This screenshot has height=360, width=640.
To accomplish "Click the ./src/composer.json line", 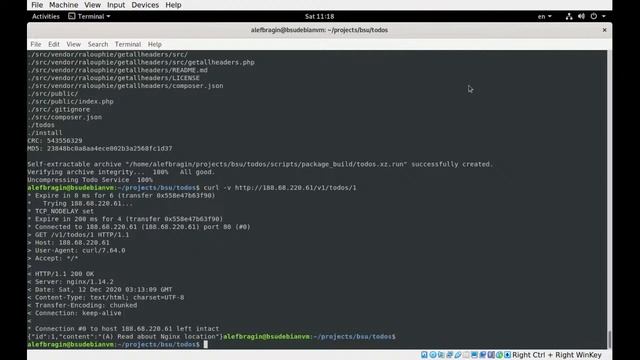I will pos(65,117).
